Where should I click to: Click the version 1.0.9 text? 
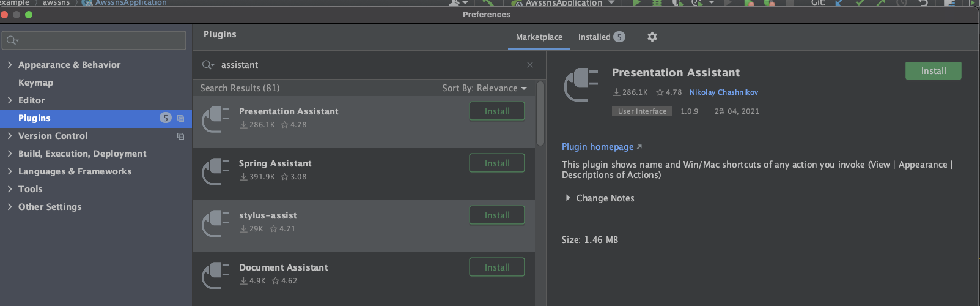pyautogui.click(x=689, y=111)
